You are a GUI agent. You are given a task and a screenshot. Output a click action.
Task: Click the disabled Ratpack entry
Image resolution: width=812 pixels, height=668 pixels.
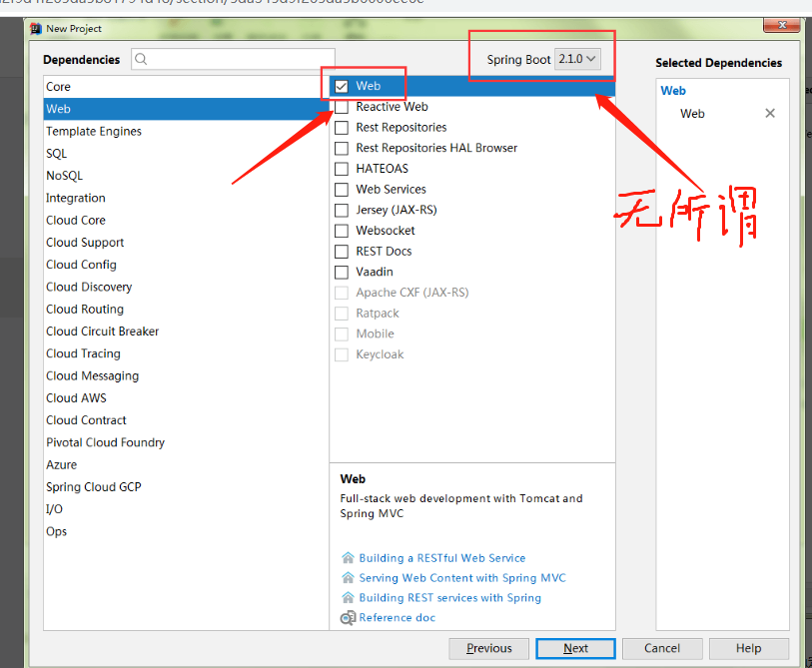pyautogui.click(x=378, y=314)
